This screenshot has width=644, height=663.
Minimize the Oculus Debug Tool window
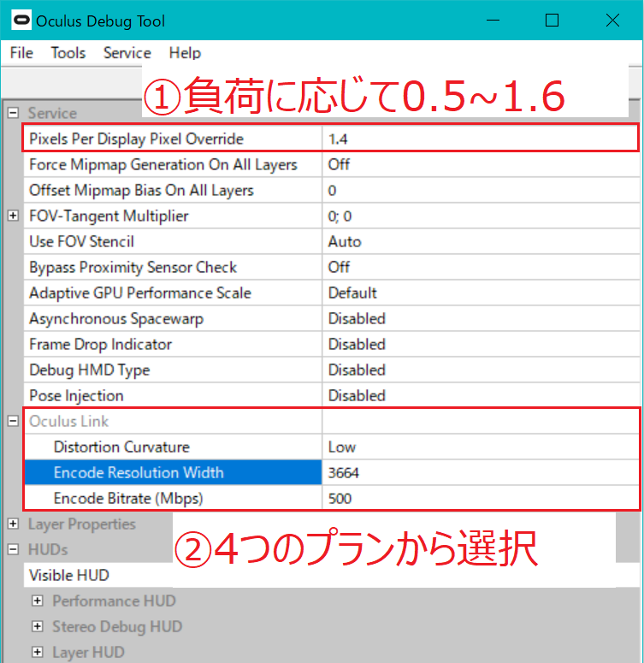[x=493, y=21]
